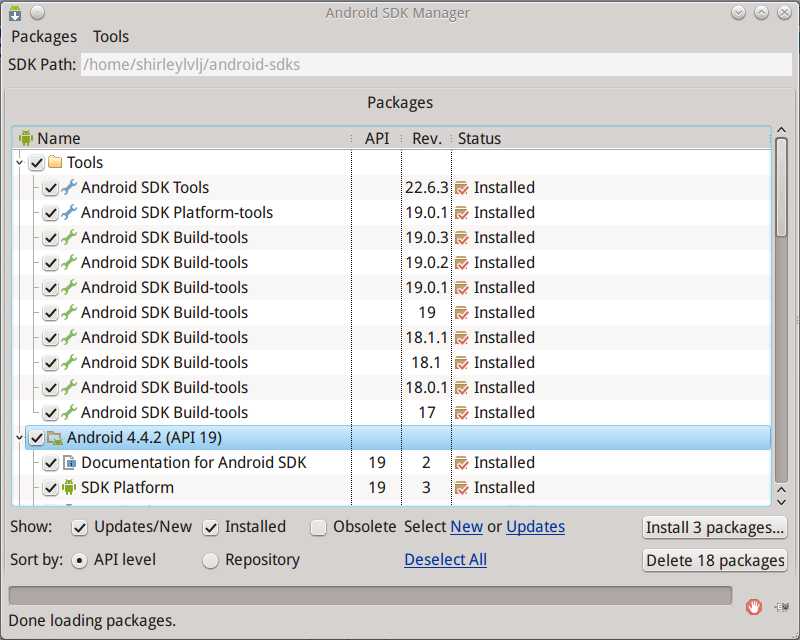Click the round title bar button beside app icon
This screenshot has height=640, width=800.
tap(37, 13)
